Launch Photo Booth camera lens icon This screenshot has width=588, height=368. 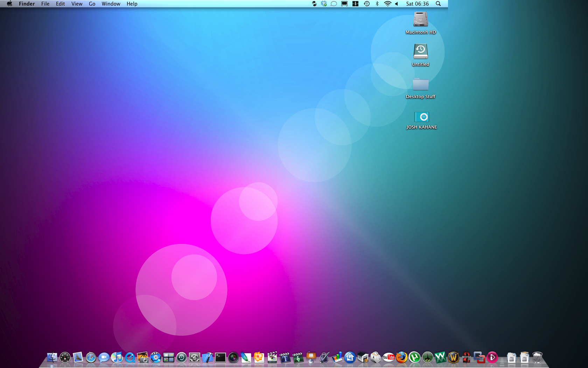[233, 357]
